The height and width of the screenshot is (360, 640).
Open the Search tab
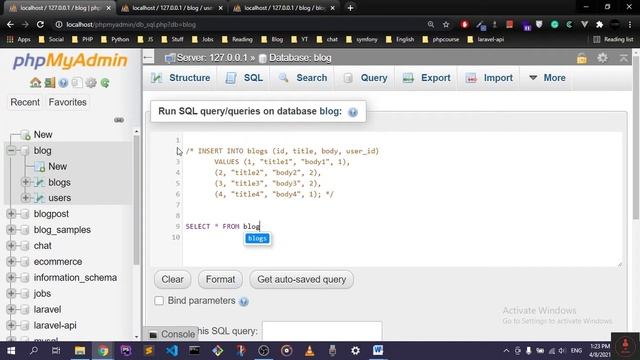303,78
